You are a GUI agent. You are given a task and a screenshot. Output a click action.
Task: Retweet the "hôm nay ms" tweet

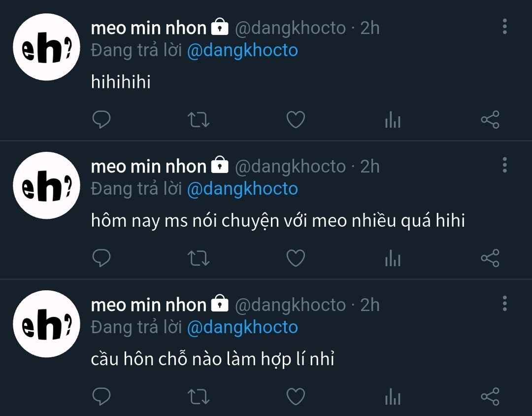coord(199,258)
